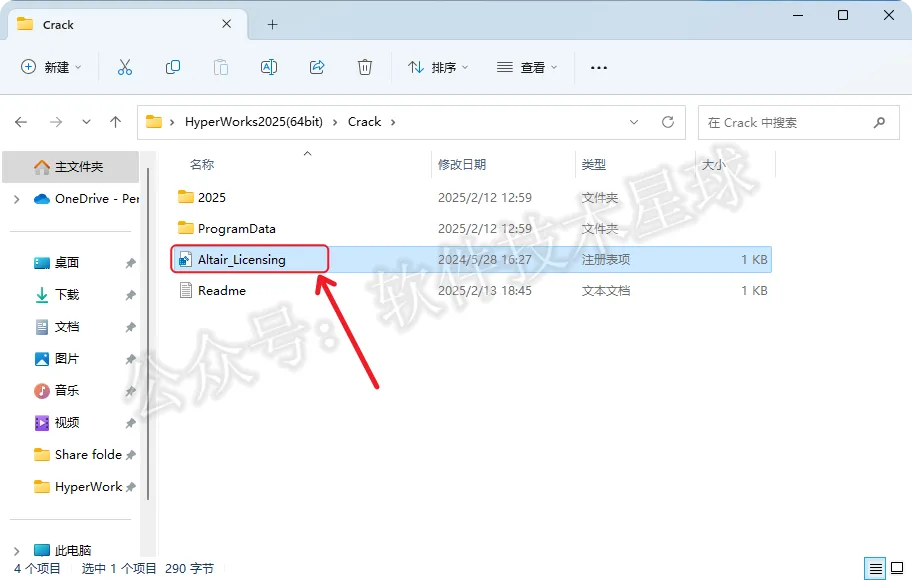Open the three-dot more options menu
Viewport: 912px width, 580px height.
tap(598, 67)
